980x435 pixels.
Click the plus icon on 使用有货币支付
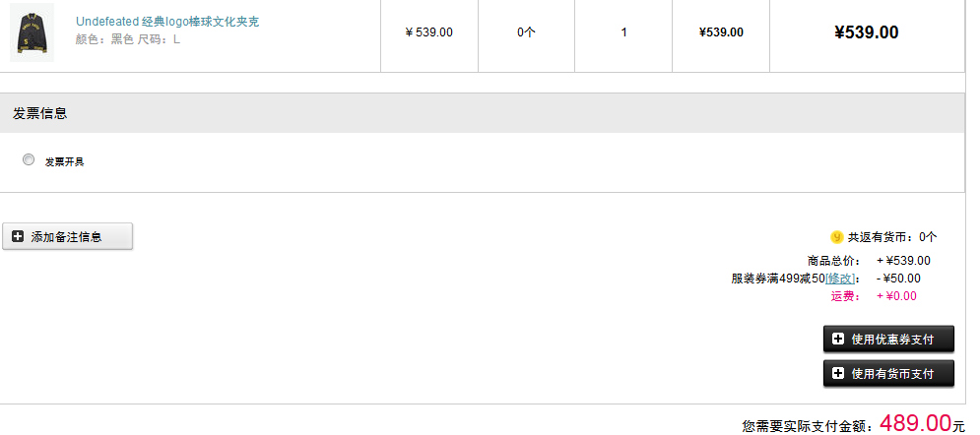[838, 373]
